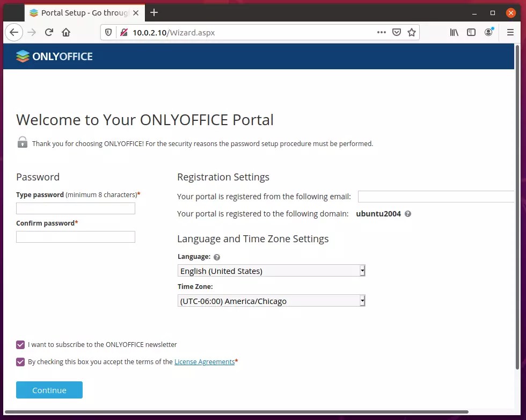Uncheck the License Agreements acceptance box
The image size is (526, 420).
coord(20,361)
